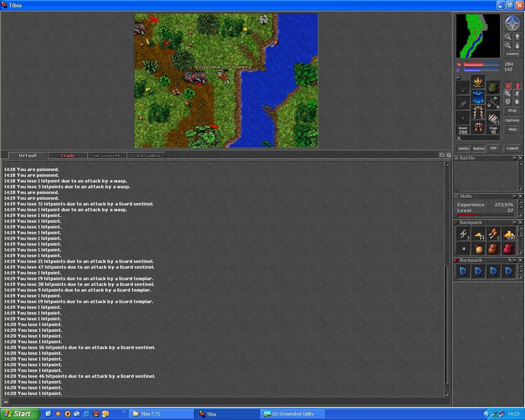Viewport: 525px width, 420px height.
Task: Zoom in the minimap
Action: (508, 46)
